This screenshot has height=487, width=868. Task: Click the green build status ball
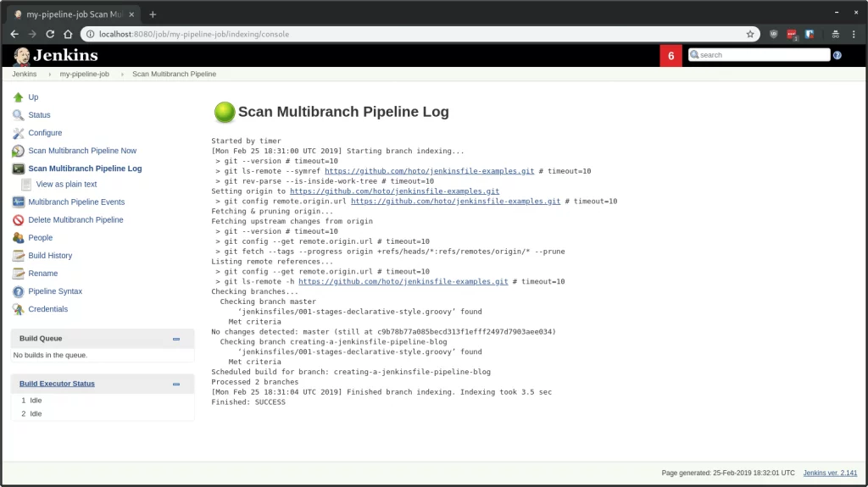point(225,113)
